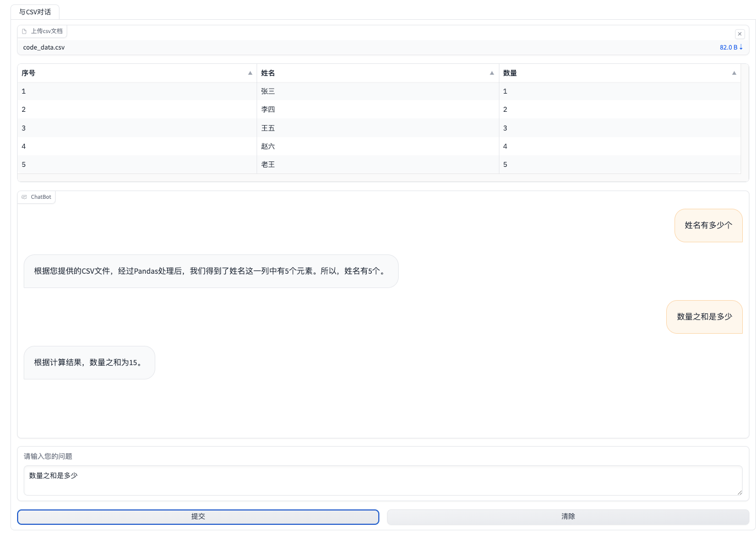Click the ChatBot label icon

coord(24,197)
